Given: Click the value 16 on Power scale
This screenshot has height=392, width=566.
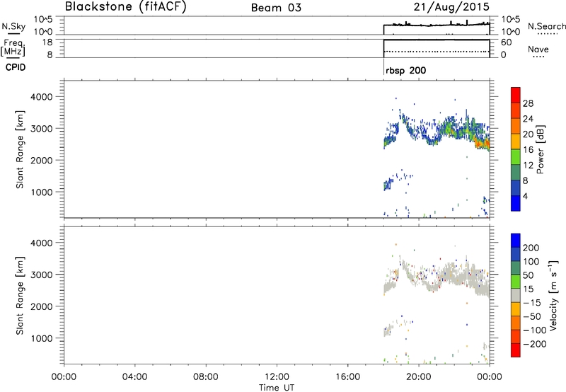Looking at the screenshot, I should click(x=528, y=150).
